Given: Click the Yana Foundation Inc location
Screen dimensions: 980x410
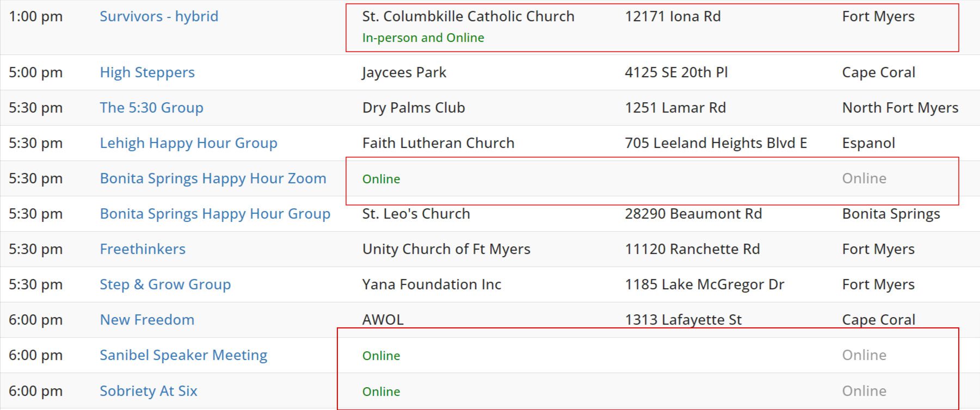Looking at the screenshot, I should (x=432, y=284).
